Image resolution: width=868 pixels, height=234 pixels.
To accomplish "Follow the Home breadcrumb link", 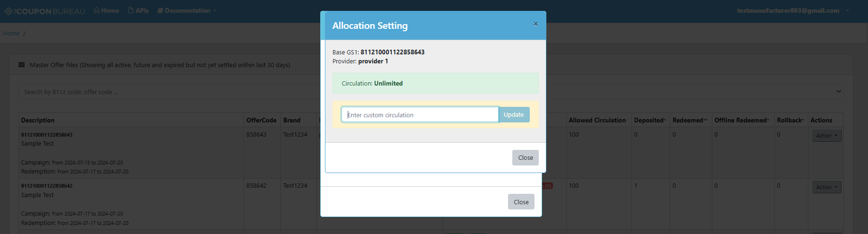I will coord(11,33).
